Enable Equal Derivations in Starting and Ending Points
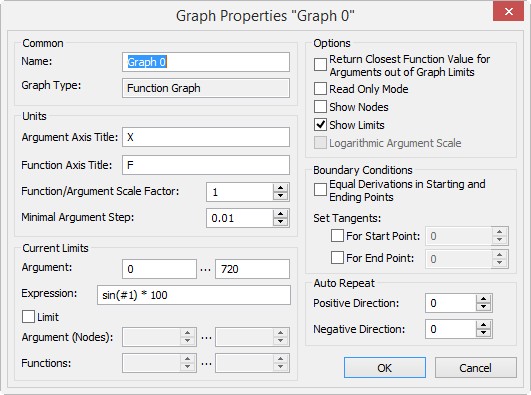531x395 pixels. [320, 190]
